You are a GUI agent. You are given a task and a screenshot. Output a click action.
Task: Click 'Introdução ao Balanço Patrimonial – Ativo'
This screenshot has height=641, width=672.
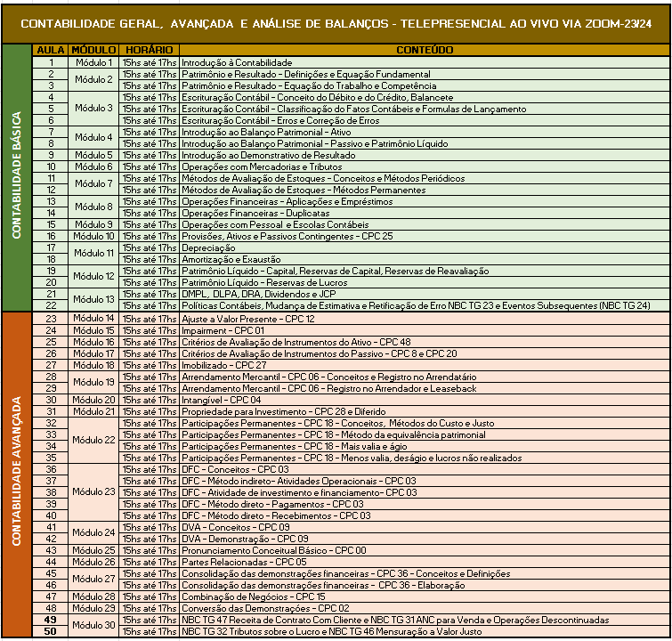point(425,132)
